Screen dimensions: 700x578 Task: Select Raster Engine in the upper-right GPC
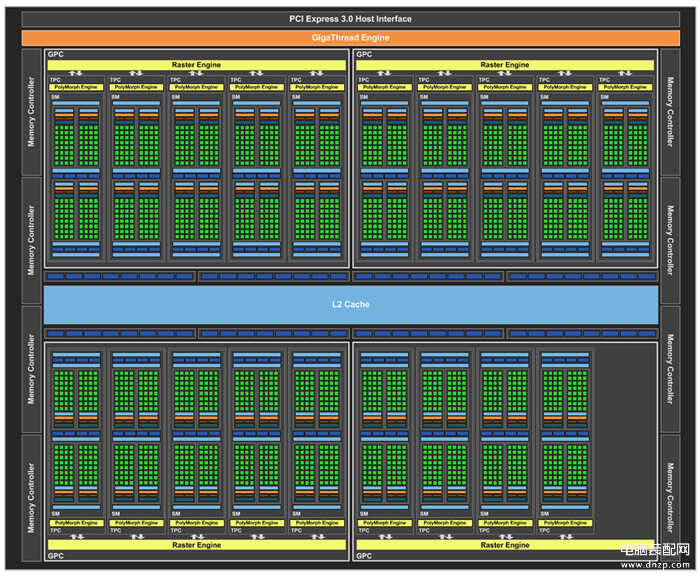[505, 65]
